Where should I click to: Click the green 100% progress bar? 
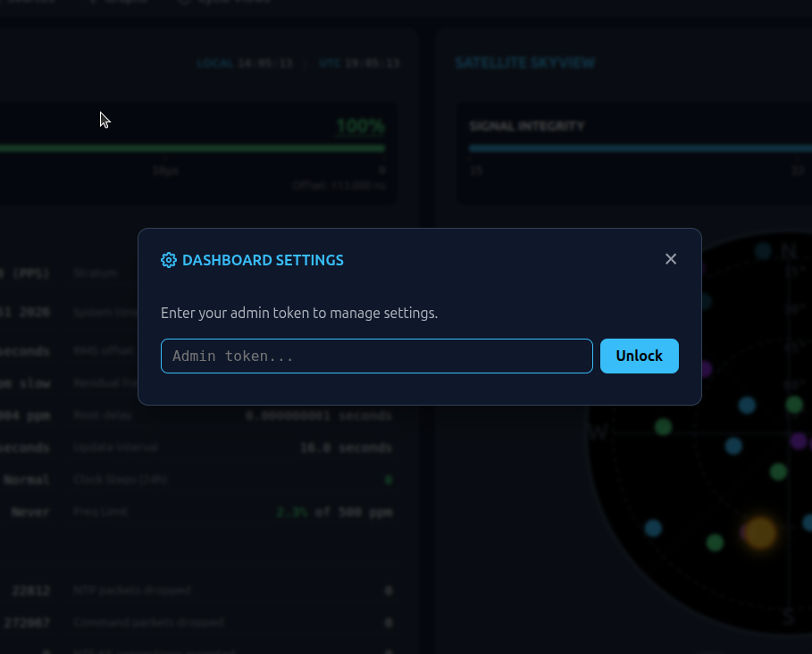tap(192, 148)
